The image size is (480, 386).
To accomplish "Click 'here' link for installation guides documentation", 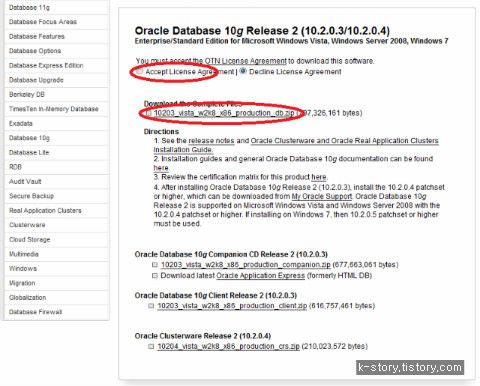I will coord(161,168).
